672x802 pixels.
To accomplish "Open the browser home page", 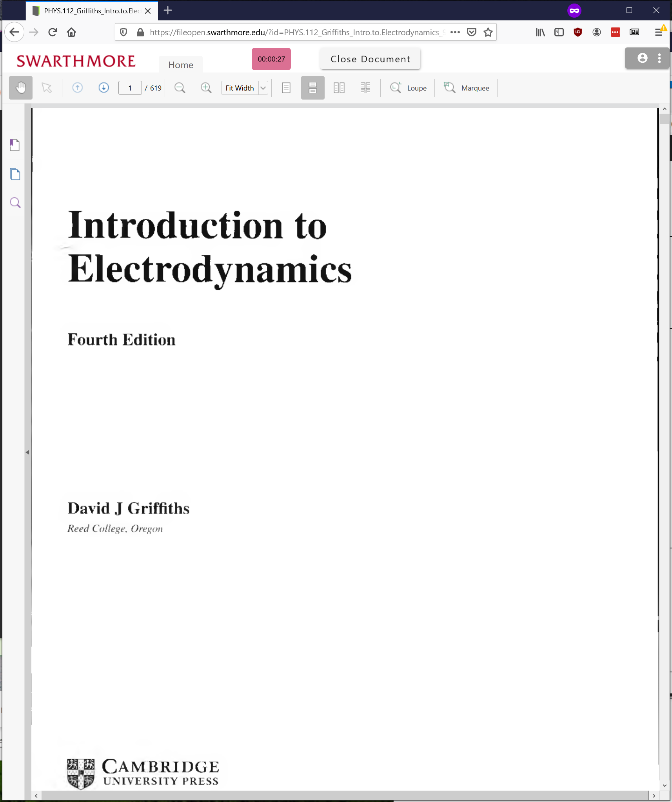I will pos(71,32).
